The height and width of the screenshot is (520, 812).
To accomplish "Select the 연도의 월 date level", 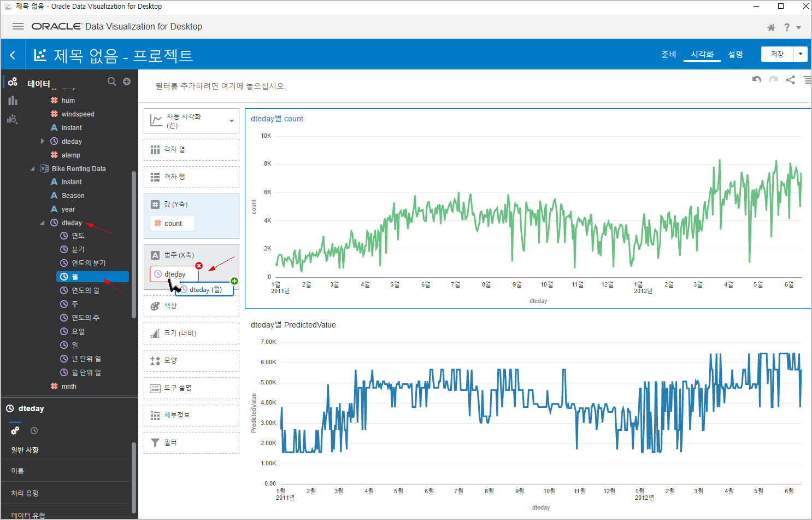I will pos(86,290).
